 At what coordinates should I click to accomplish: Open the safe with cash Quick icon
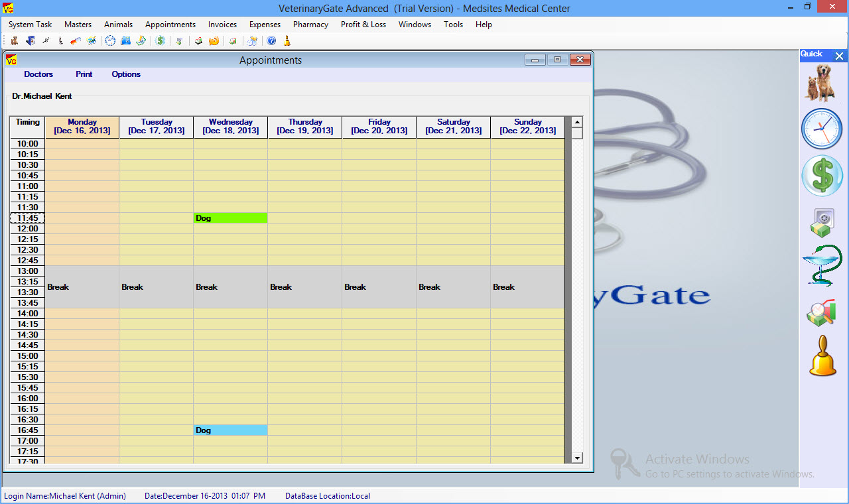point(821,223)
